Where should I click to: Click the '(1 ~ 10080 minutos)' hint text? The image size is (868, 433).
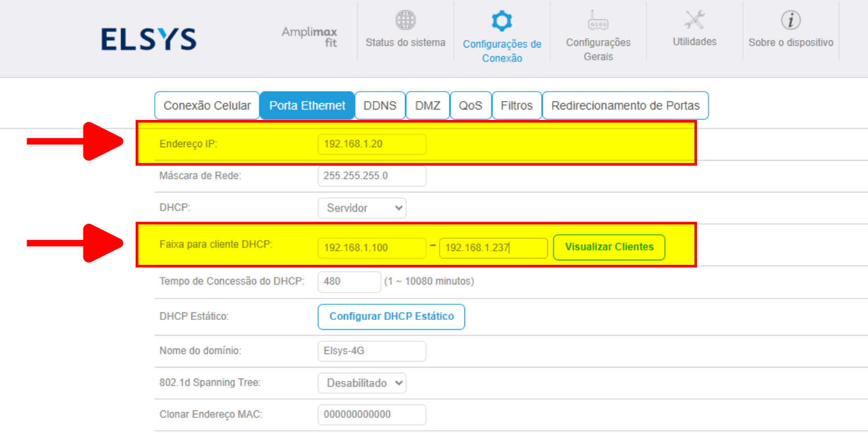pyautogui.click(x=429, y=281)
